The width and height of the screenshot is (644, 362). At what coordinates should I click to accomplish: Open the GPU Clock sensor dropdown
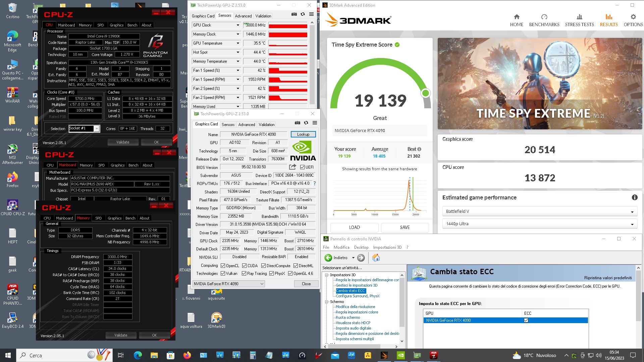(x=238, y=25)
